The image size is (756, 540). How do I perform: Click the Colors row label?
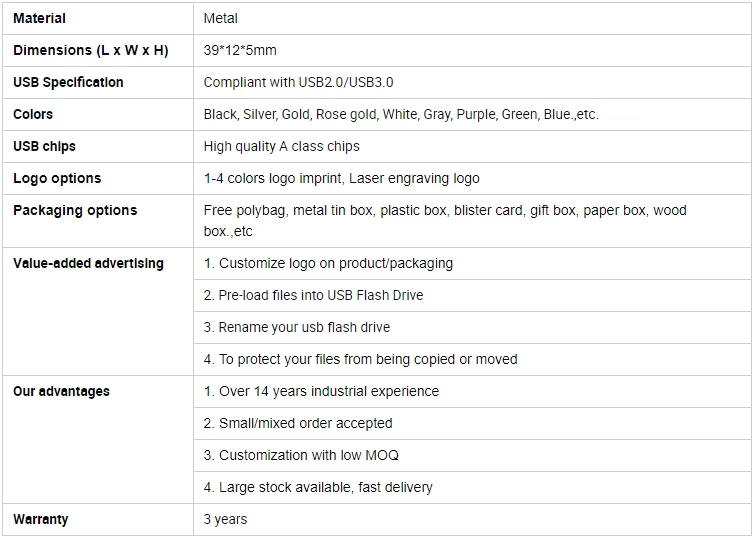(x=33, y=114)
